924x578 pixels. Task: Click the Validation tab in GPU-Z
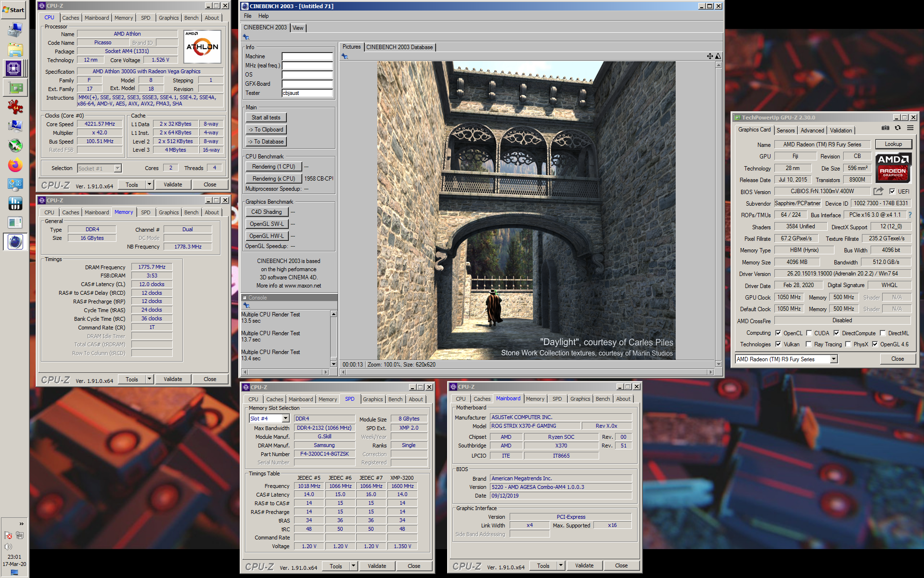click(x=841, y=130)
